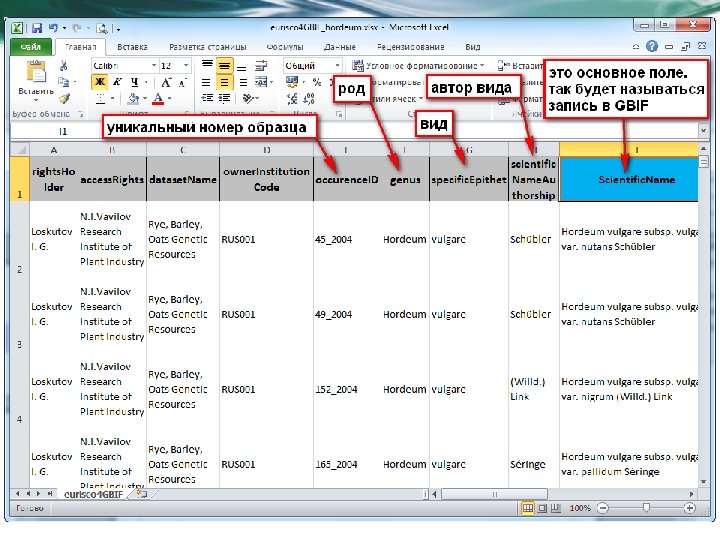Click the Zoom In plus icon
The height and width of the screenshot is (540, 720).
pos(689,508)
